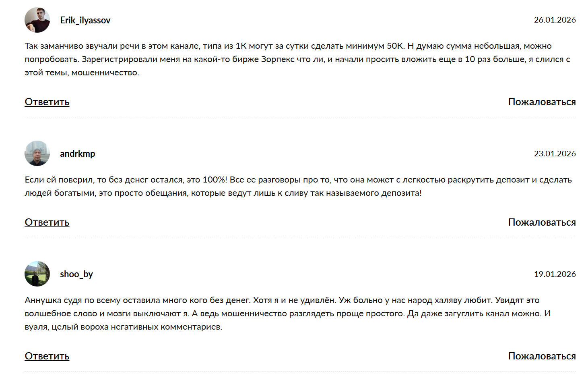Click the andrkmp username

point(78,154)
